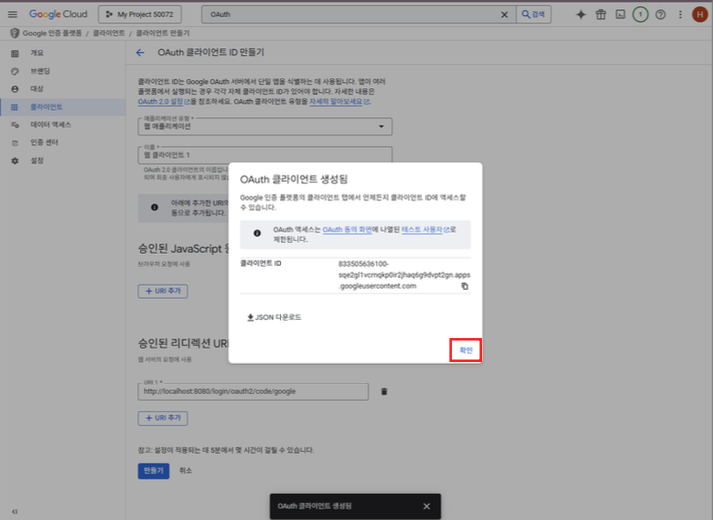Clear the OAuth search box text
Image resolution: width=713 pixels, height=520 pixels.
point(504,15)
